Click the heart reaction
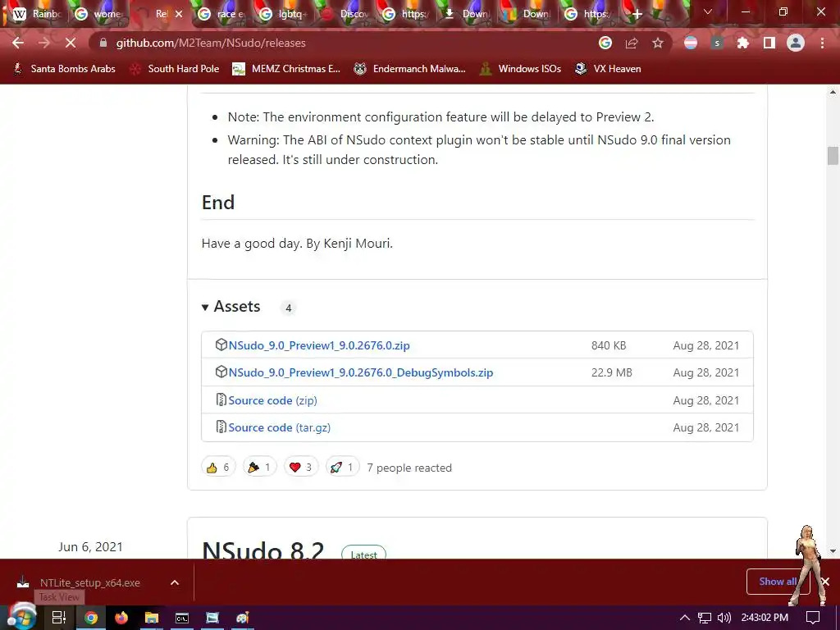 300,467
